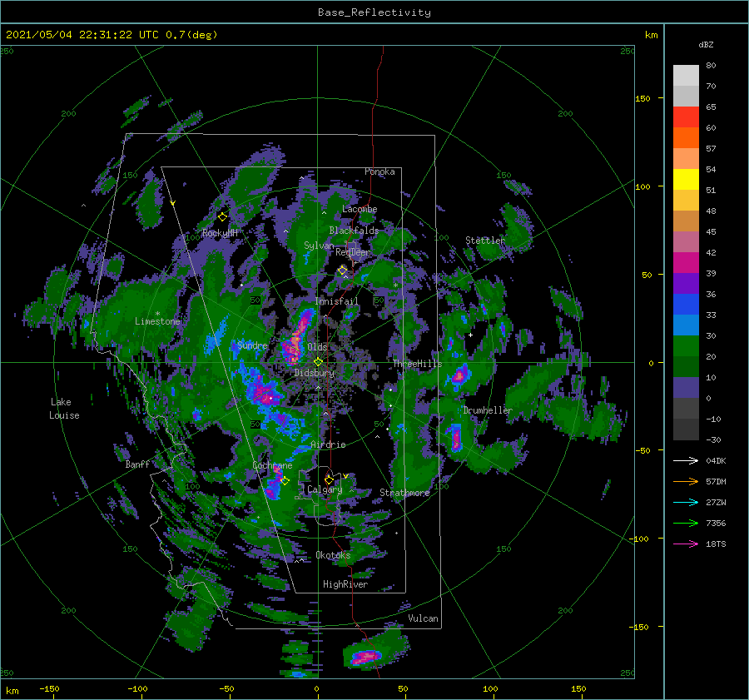Click the Limestone label
749x700 pixels.
point(157,321)
